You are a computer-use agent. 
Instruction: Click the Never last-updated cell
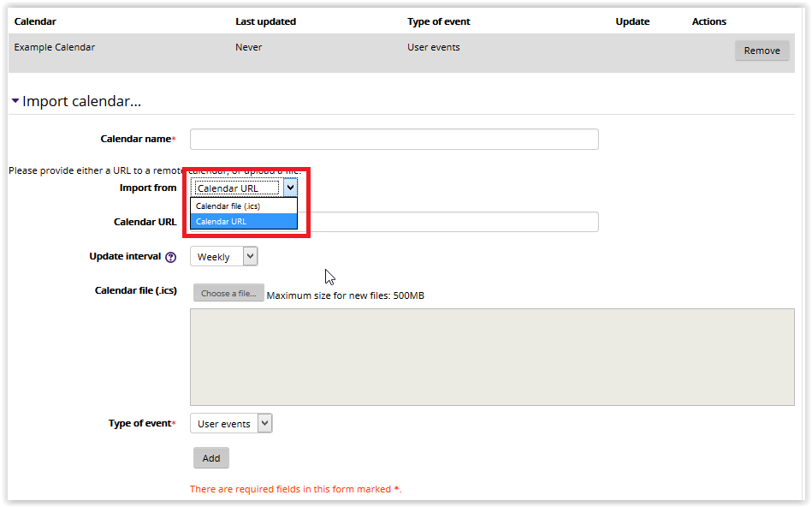pyautogui.click(x=249, y=47)
